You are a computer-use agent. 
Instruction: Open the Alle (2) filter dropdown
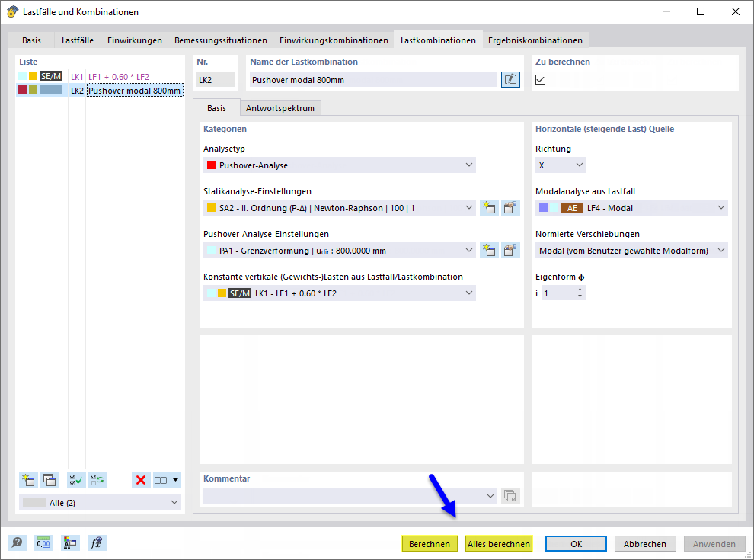[100, 502]
